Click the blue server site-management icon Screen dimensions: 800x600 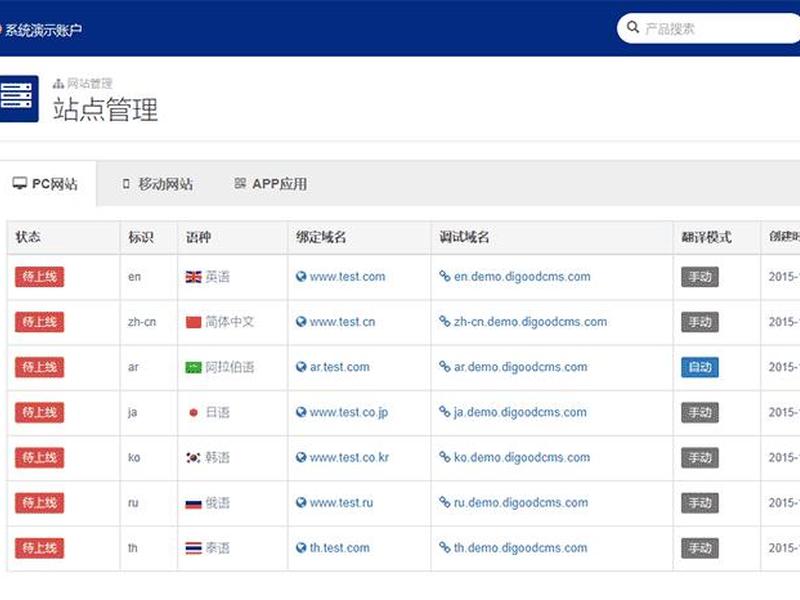coord(18,98)
